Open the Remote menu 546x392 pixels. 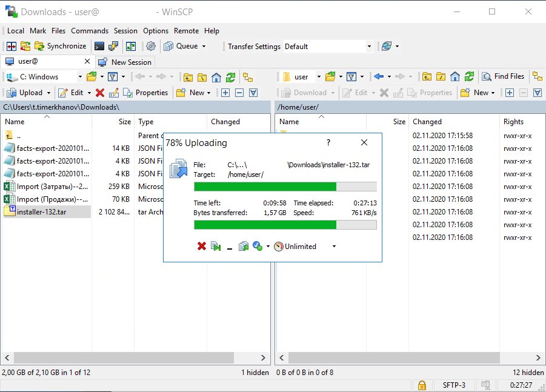click(186, 31)
